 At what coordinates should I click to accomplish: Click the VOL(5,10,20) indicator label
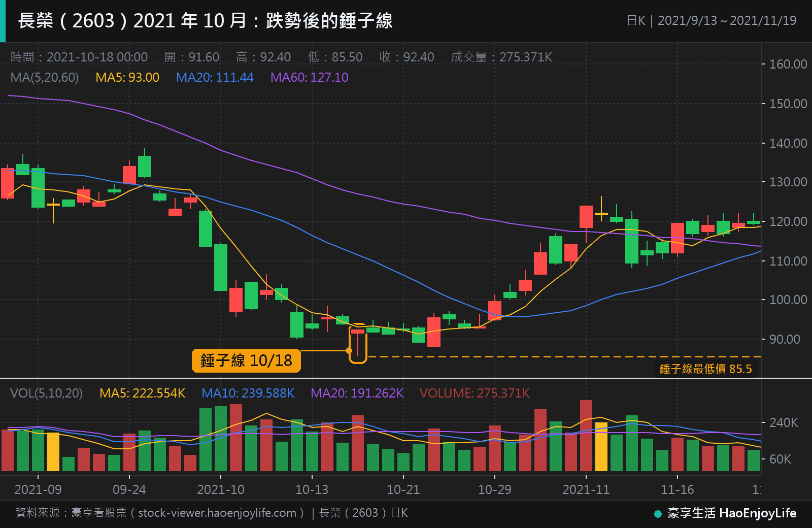point(47,393)
